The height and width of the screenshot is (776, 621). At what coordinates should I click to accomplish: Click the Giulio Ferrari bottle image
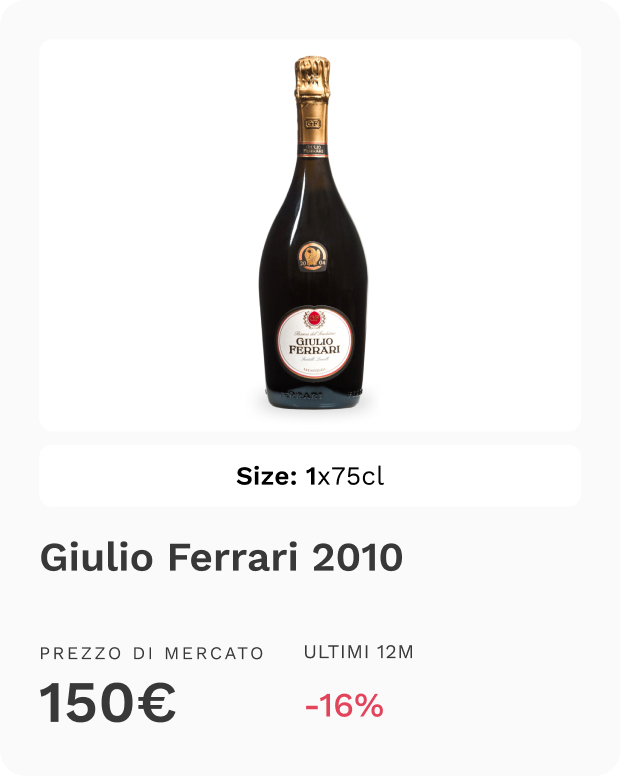coord(313,233)
